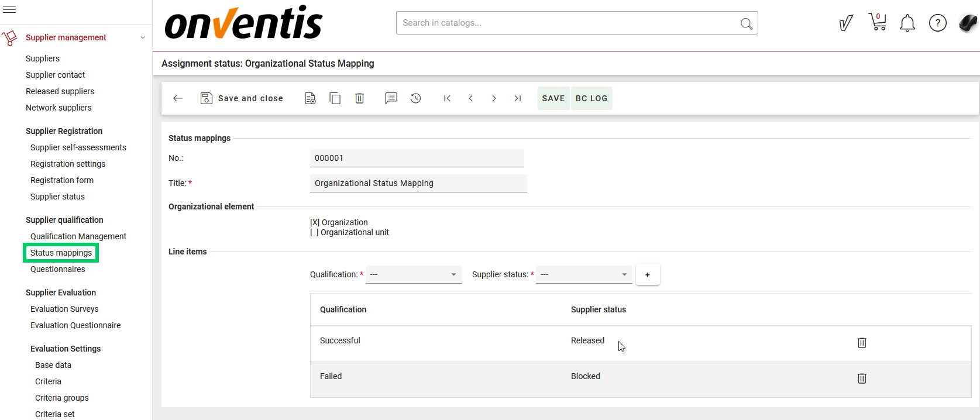Click the back arrow in the toolbar
980x420 pixels.
178,98
